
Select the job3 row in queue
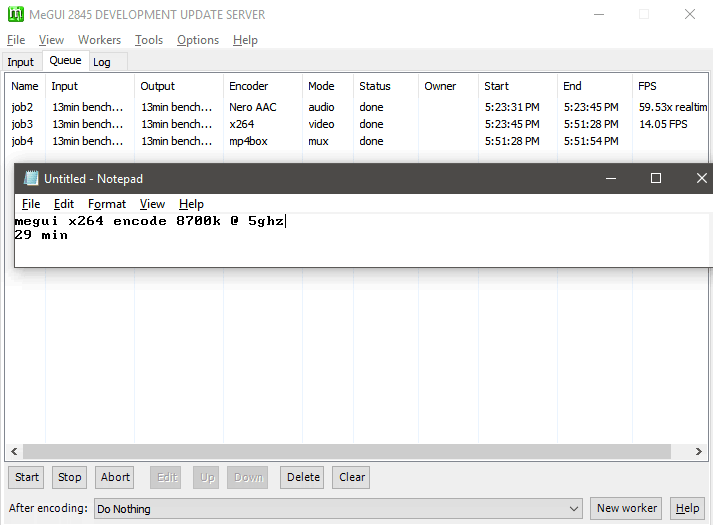coord(357,124)
